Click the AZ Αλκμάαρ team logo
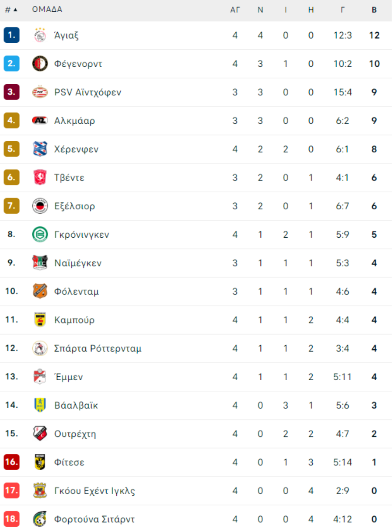 (40, 121)
